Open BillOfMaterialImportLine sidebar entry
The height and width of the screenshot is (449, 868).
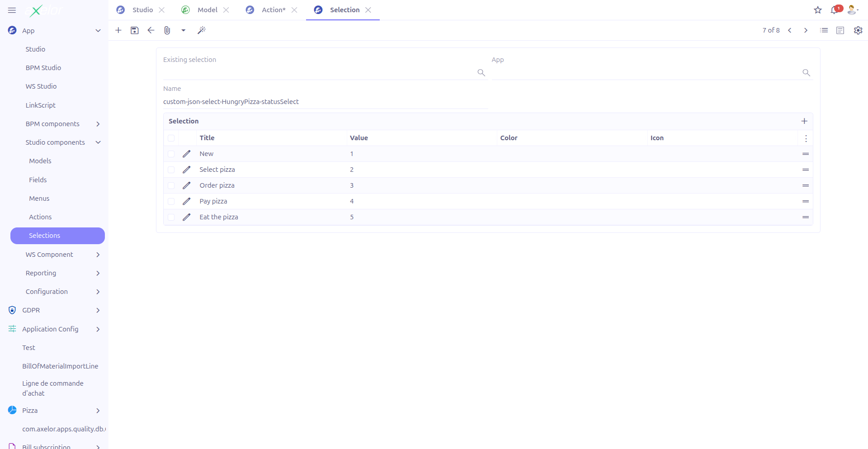coord(60,366)
